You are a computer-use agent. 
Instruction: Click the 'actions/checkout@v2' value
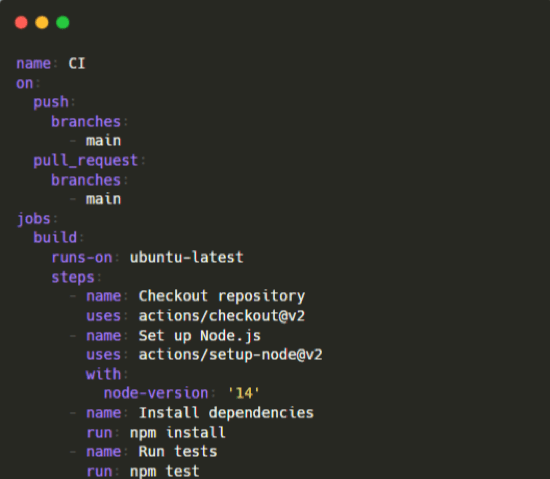(222, 316)
